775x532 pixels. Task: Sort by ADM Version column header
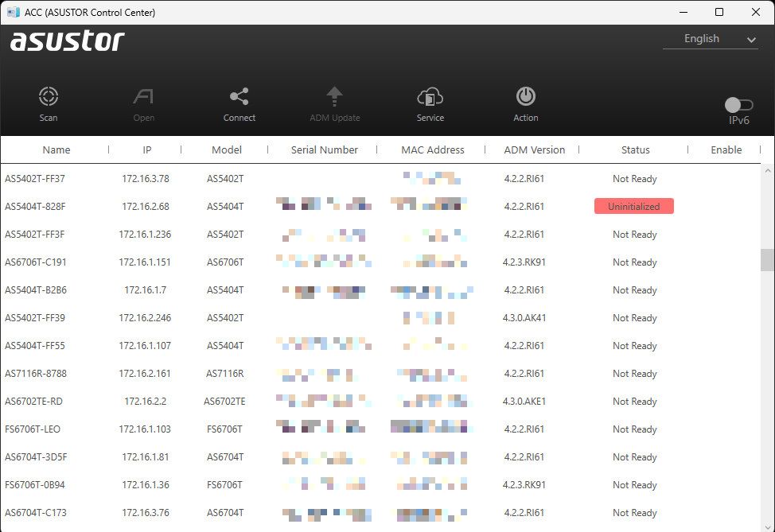tap(534, 150)
